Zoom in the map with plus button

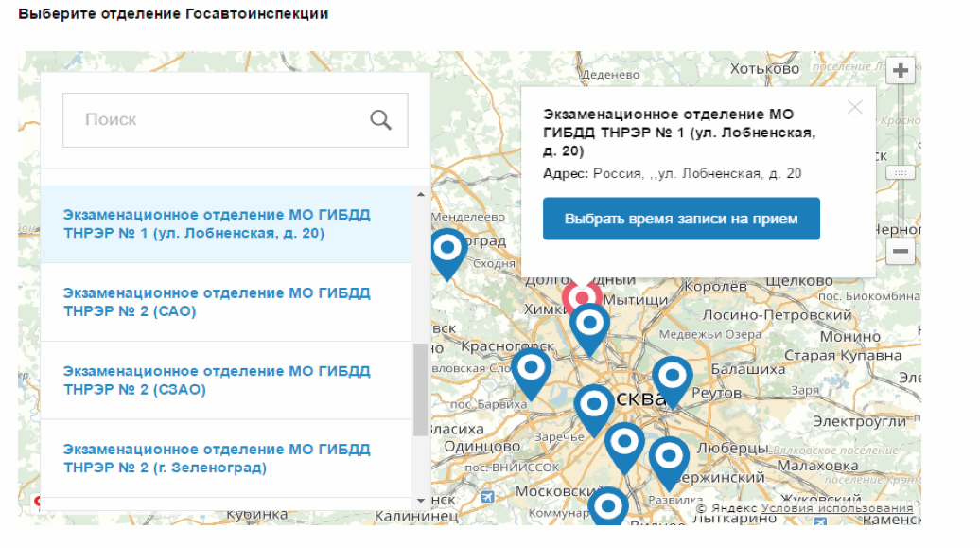[x=901, y=71]
